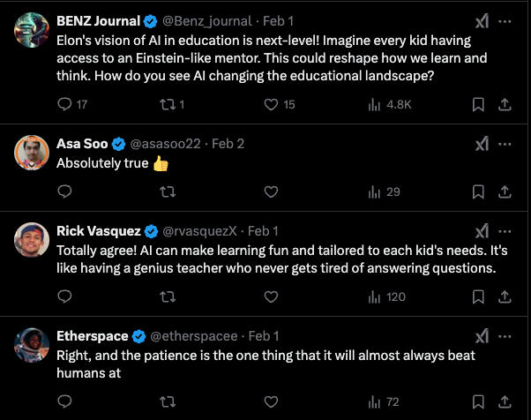Like the BENZ Journal post
This screenshot has height=420, width=531.
pyautogui.click(x=272, y=105)
